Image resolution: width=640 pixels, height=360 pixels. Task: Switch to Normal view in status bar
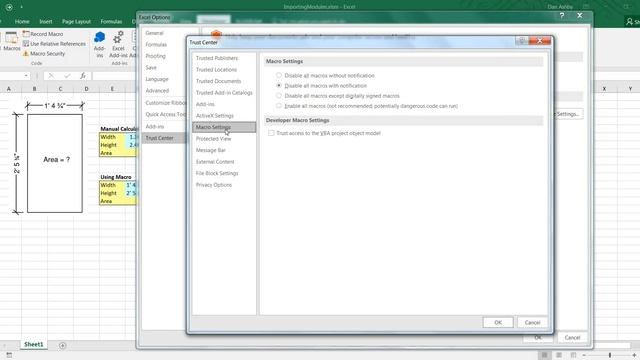[544, 355]
